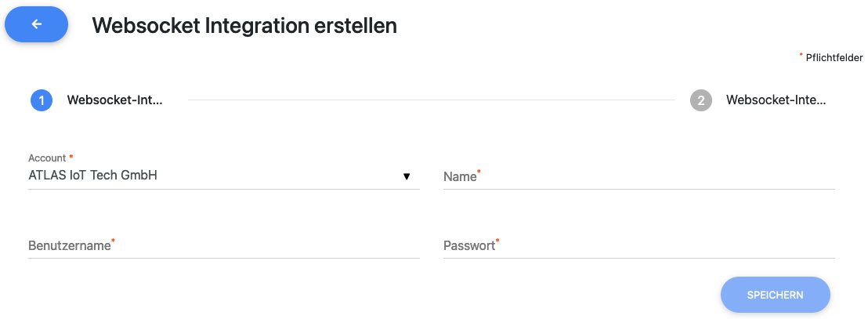
Task: Click the stepper connector line between steps
Action: coord(431,100)
